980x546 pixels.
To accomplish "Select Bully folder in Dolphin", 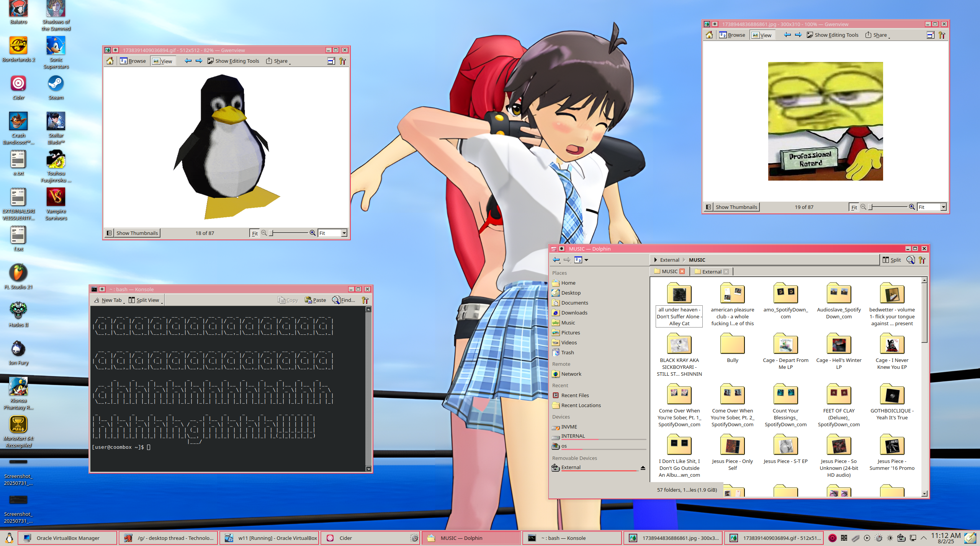I will tap(732, 348).
